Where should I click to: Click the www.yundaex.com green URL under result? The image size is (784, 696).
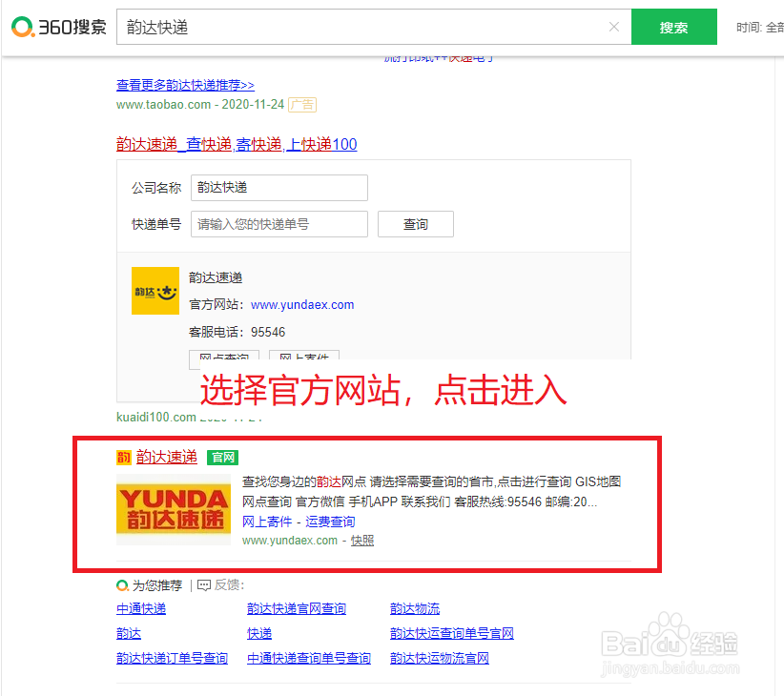pos(290,540)
